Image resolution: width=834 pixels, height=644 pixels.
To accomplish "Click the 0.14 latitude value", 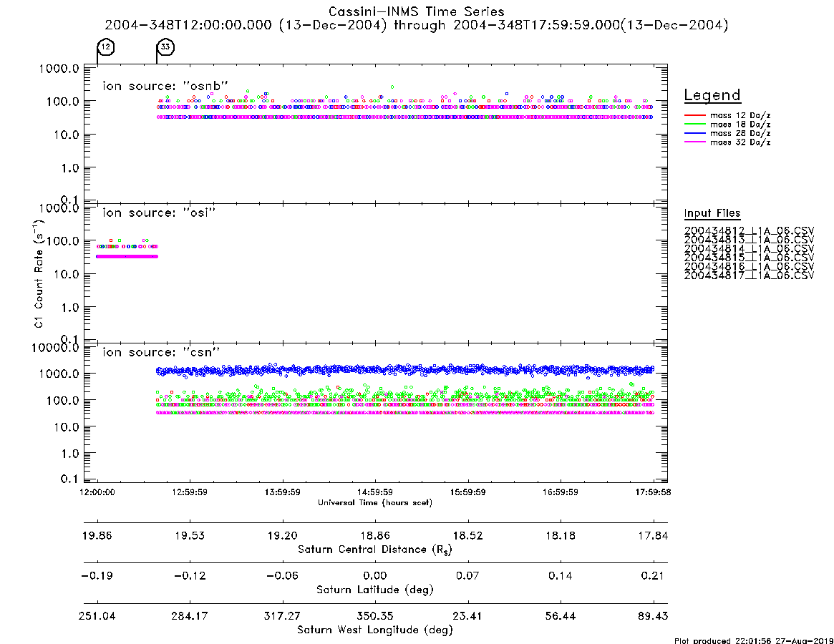I will (x=560, y=576).
